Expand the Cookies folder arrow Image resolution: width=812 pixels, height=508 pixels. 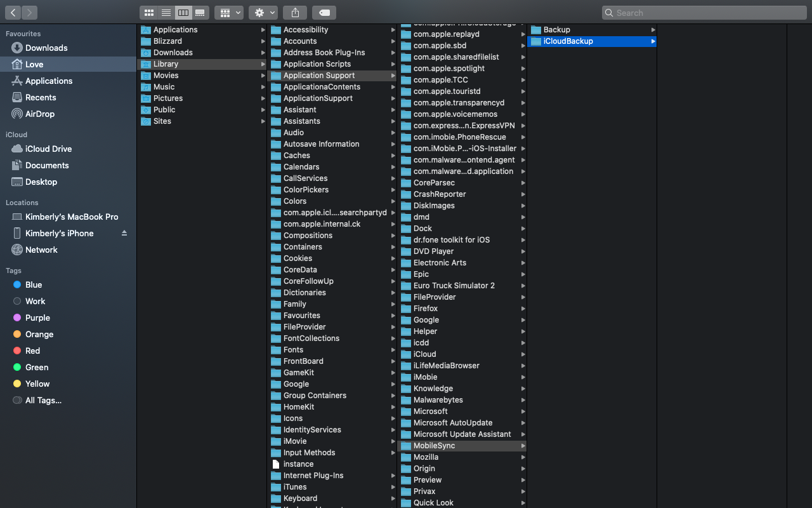(x=393, y=258)
